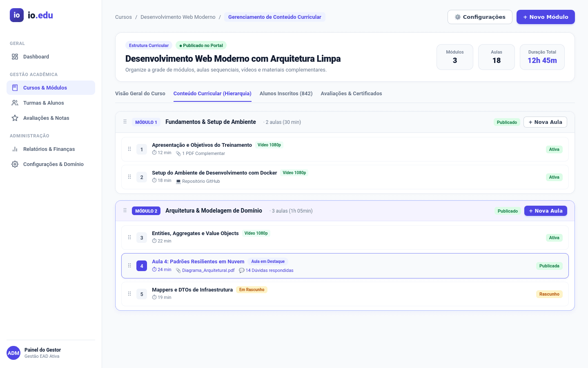Screen dimensions: 588x368
Task: Open the Visão Geral do Curso tab
Action: click(140, 94)
